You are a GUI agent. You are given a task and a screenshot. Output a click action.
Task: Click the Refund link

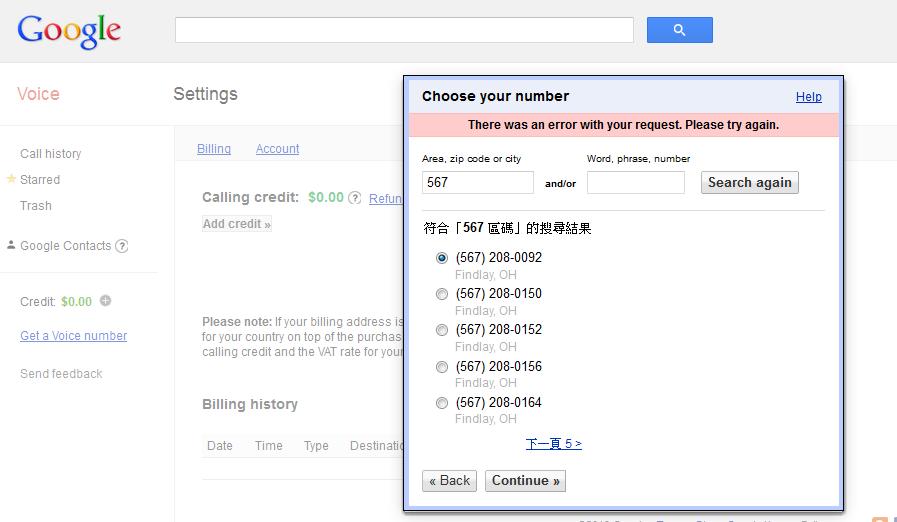(x=386, y=199)
